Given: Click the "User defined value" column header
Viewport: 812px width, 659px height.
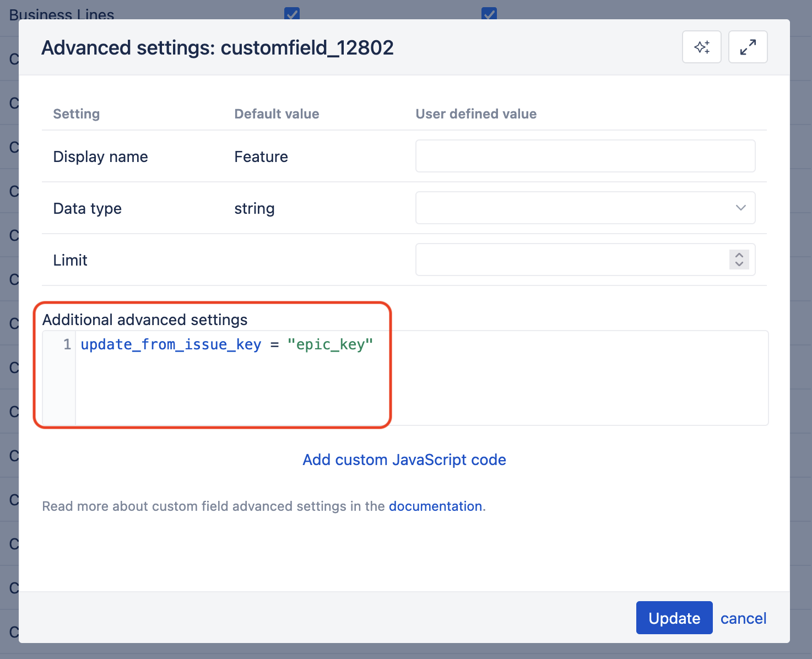Looking at the screenshot, I should click(476, 114).
